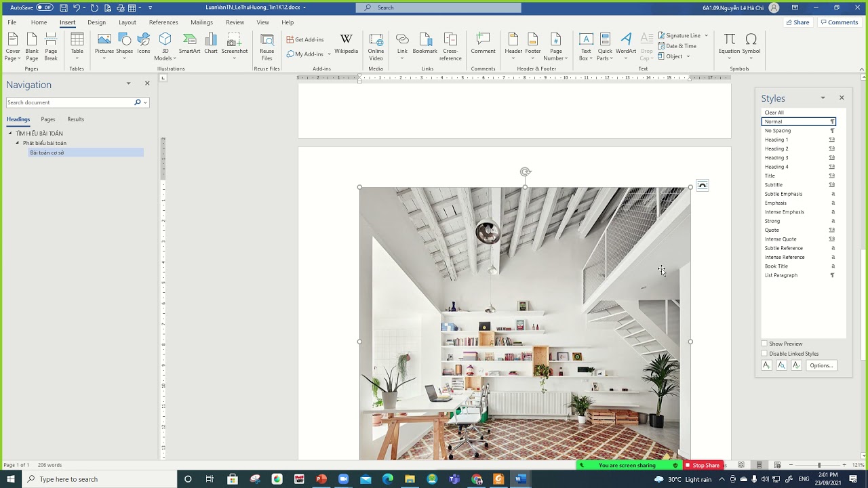Click the title bar Search box

[x=439, y=7]
